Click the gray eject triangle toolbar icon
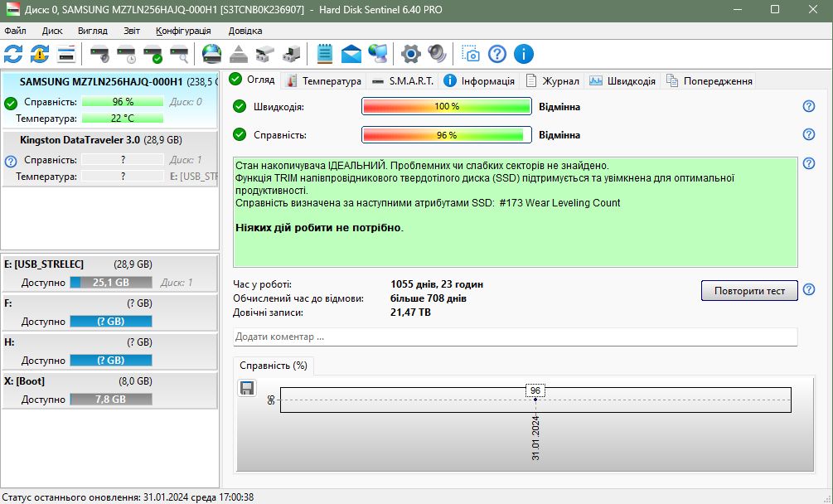Image resolution: width=833 pixels, height=504 pixels. tap(239, 54)
